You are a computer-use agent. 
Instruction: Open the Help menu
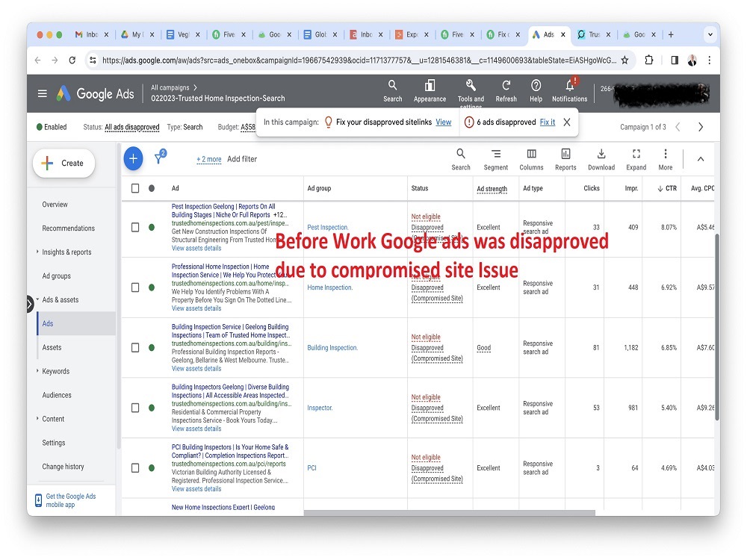point(536,91)
